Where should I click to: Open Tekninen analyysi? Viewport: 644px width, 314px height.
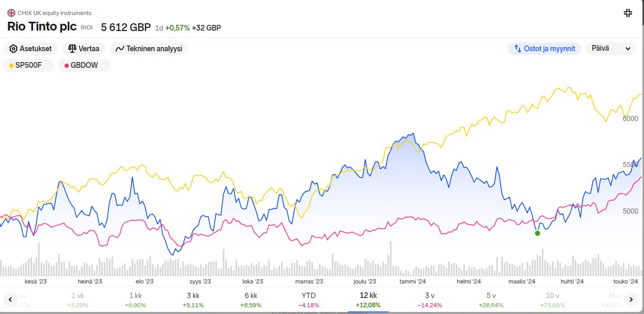149,49
